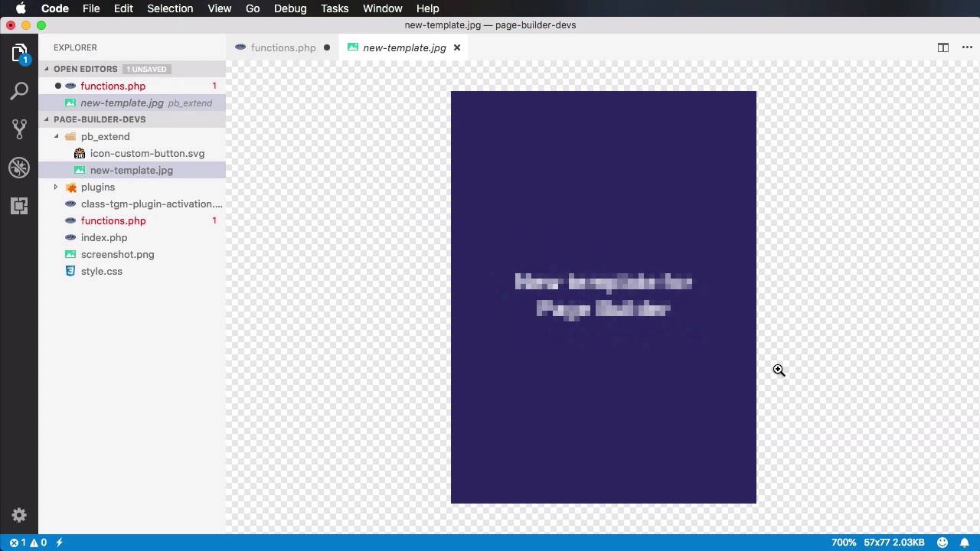Click the 2.03KB file size status
Viewport: 980px width, 551px height.
(x=909, y=543)
